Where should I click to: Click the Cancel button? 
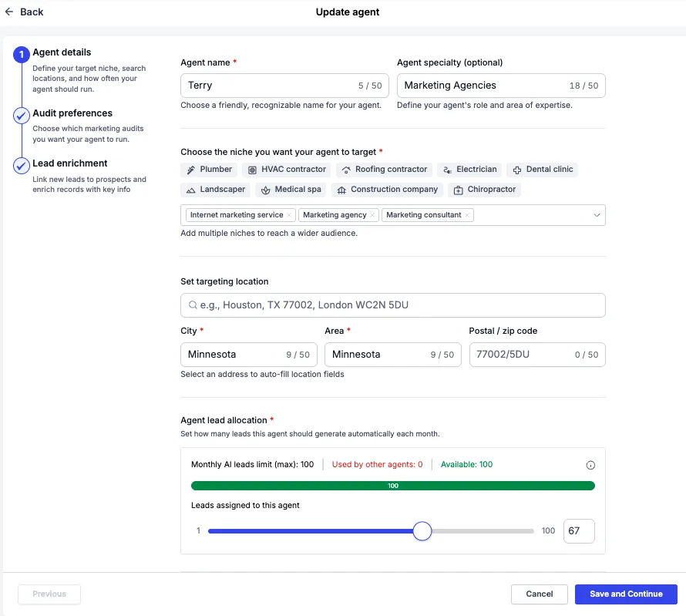point(540,594)
